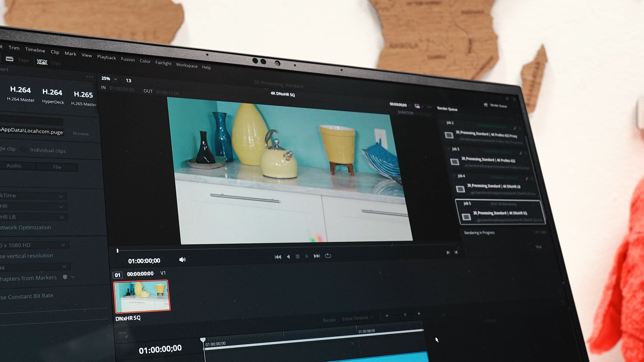This screenshot has width=644, height=362.
Task: Open the frame rate dropdown under resolution
Action: tap(35, 267)
